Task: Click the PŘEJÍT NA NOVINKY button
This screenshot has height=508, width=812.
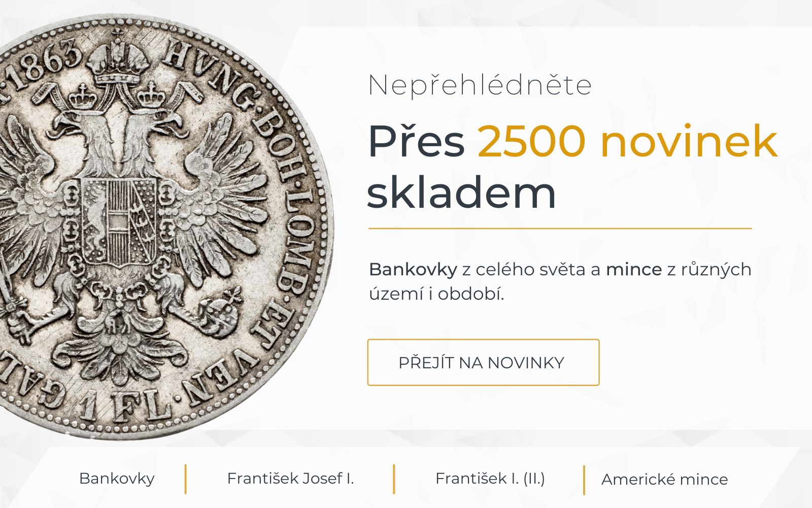Action: pos(483,363)
